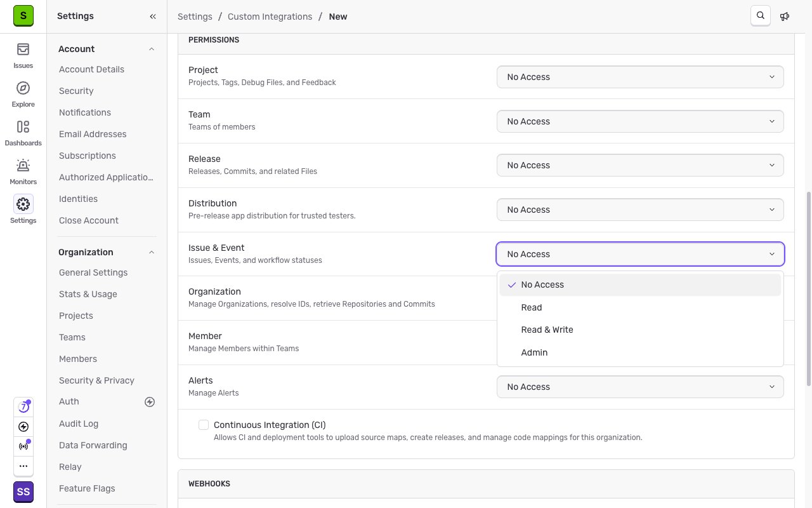812x508 pixels.
Task: Open the Release permission dropdown
Action: tap(640, 165)
